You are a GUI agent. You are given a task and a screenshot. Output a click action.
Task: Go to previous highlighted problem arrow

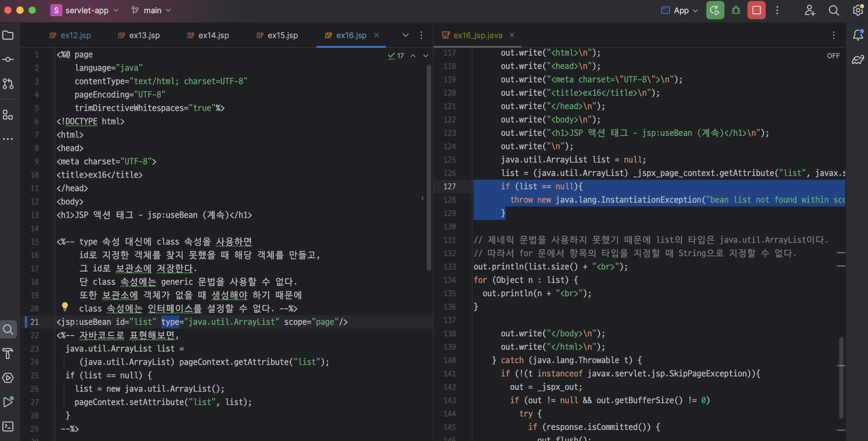413,56
